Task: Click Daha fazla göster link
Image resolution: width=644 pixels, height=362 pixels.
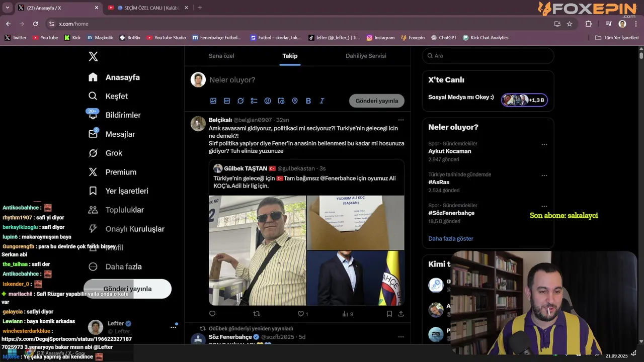Action: click(x=451, y=239)
